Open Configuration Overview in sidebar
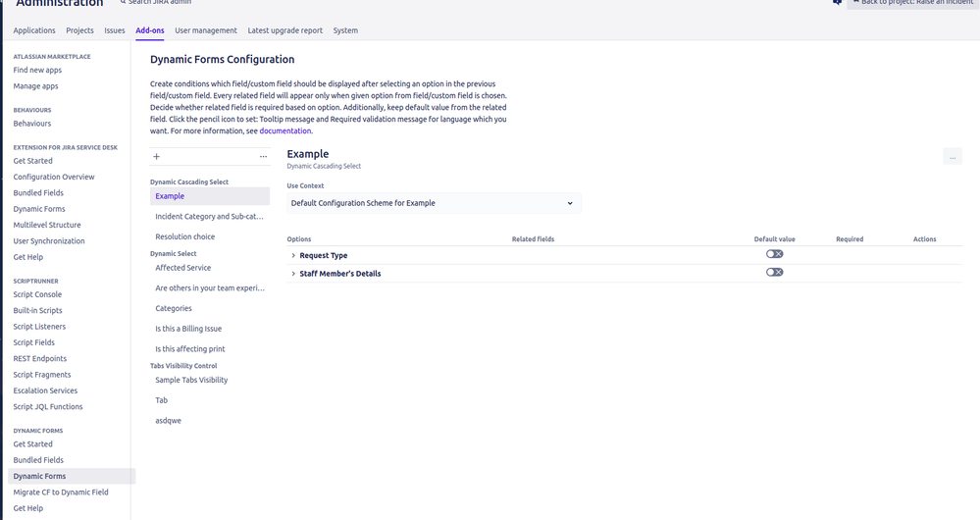This screenshot has height=520, width=980. coord(54,177)
